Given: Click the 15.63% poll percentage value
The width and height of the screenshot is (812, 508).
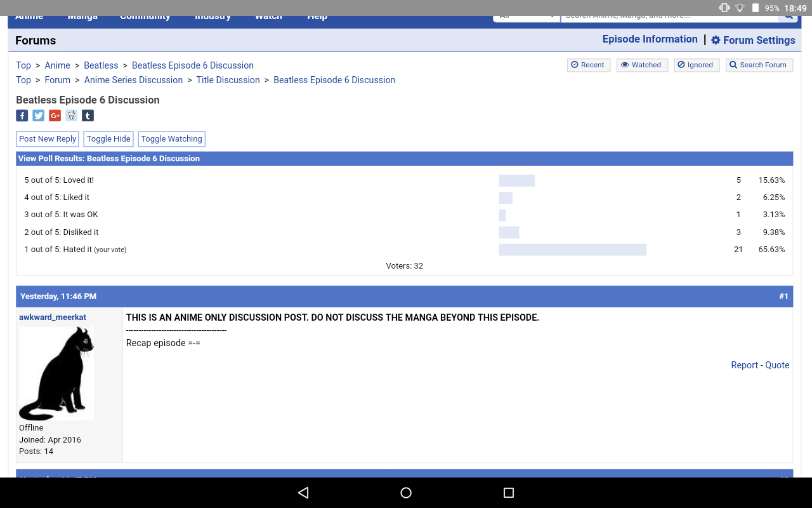Looking at the screenshot, I should [771, 180].
